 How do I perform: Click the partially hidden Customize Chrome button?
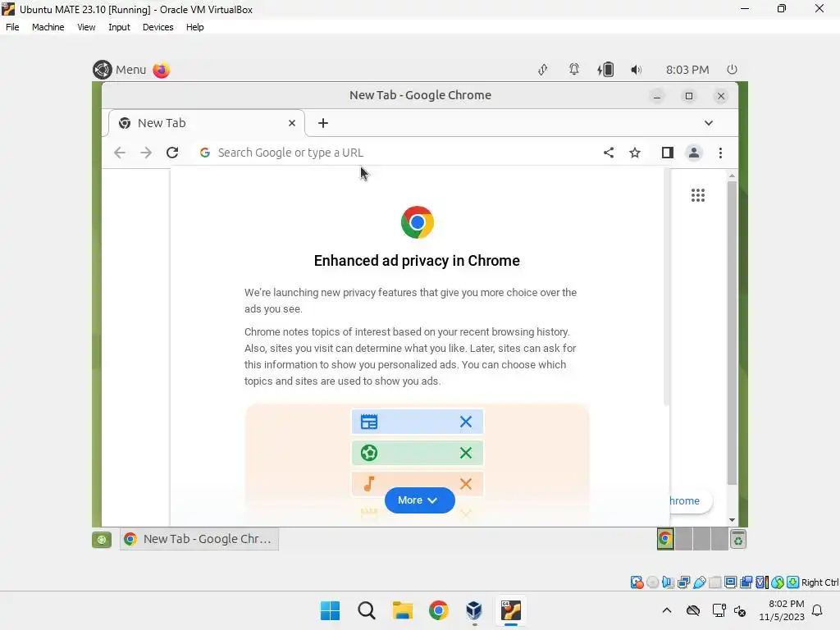coord(691,501)
